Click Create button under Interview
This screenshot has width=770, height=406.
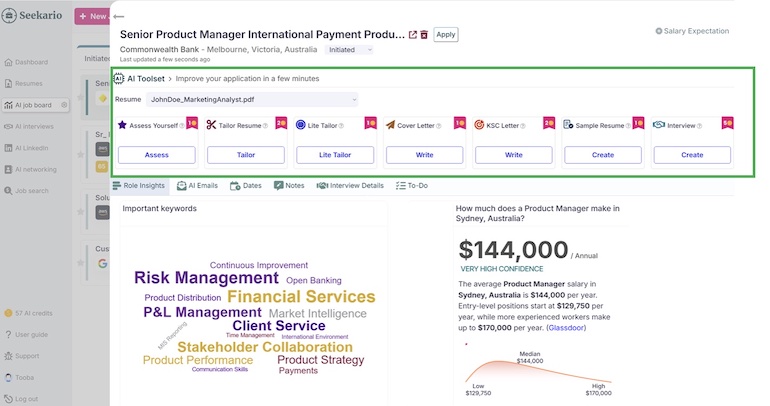(692, 155)
